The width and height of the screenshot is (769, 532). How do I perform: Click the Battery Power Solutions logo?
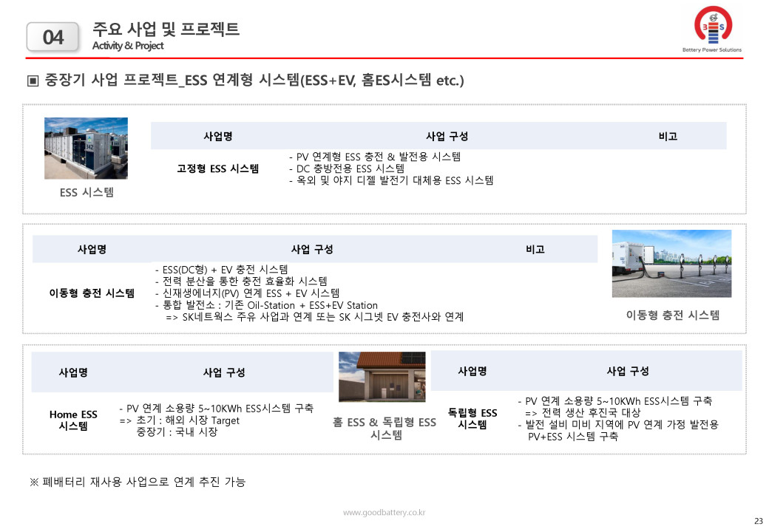click(711, 30)
